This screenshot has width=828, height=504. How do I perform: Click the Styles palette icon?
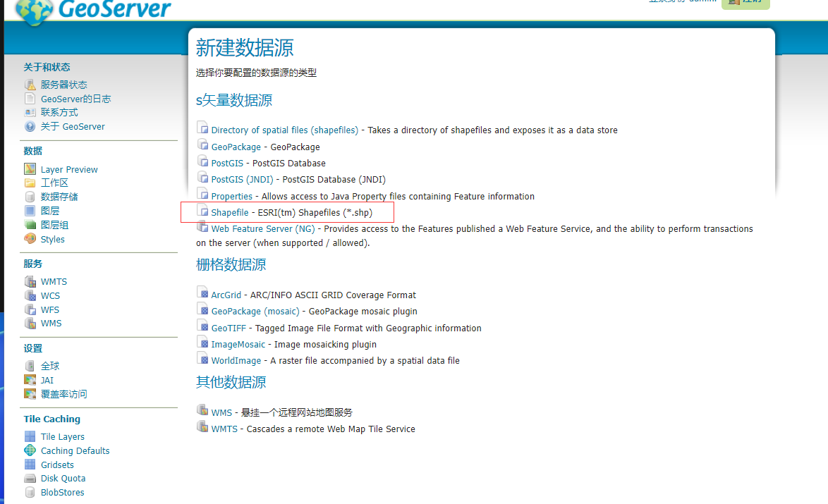click(x=30, y=239)
